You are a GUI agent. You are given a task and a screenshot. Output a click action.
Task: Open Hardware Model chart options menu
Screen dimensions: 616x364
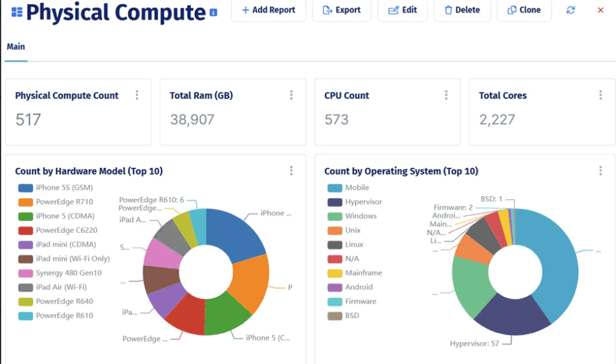pyautogui.click(x=291, y=170)
